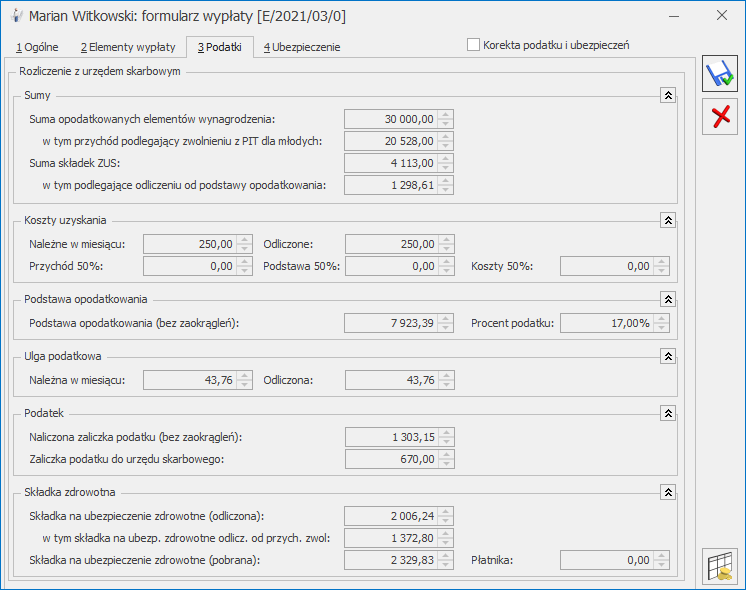Increase Ulga Odliczona value with spinner
The image size is (746, 590).
(x=446, y=376)
